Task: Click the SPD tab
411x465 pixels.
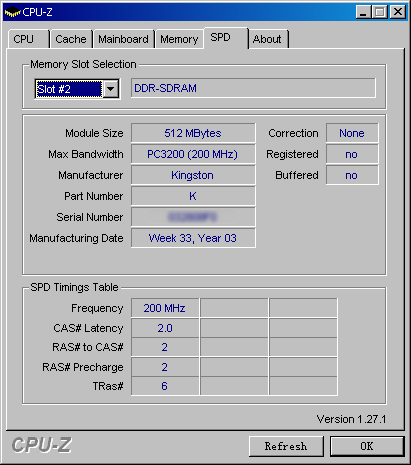Action: pos(226,37)
